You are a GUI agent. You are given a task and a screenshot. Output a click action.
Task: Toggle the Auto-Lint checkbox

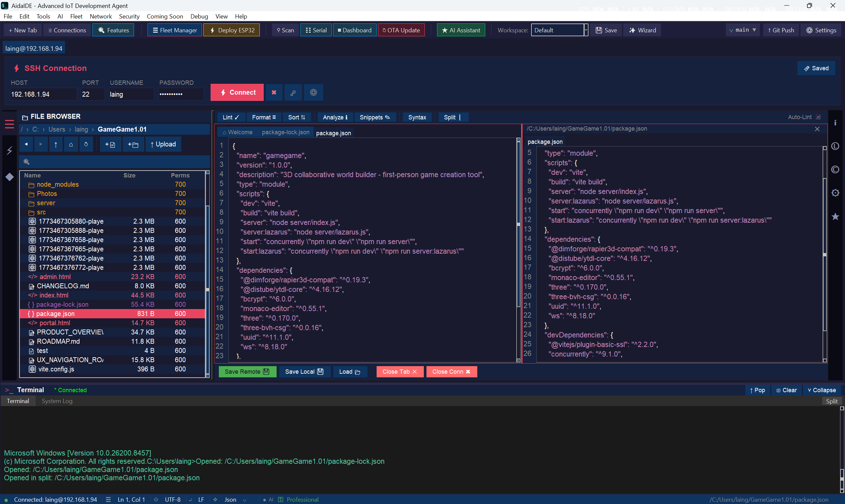coord(818,117)
